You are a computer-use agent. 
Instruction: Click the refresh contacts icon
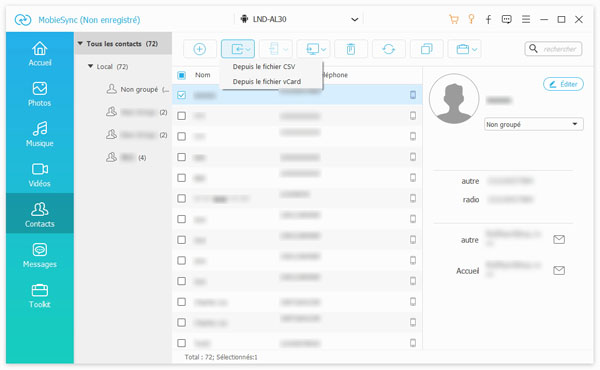click(x=389, y=49)
